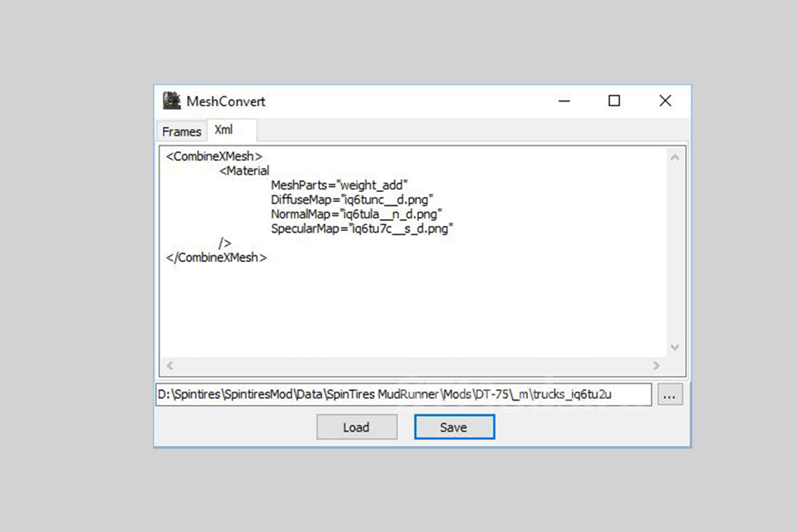Image resolution: width=798 pixels, height=532 pixels.
Task: Click the horizontal scrollbar right arrow
Action: (x=656, y=365)
